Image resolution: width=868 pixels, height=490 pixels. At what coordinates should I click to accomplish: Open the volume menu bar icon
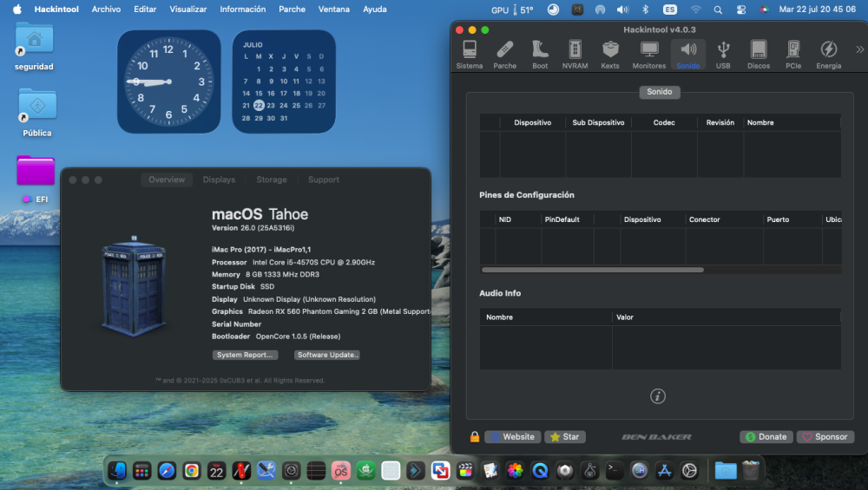pyautogui.click(x=622, y=10)
